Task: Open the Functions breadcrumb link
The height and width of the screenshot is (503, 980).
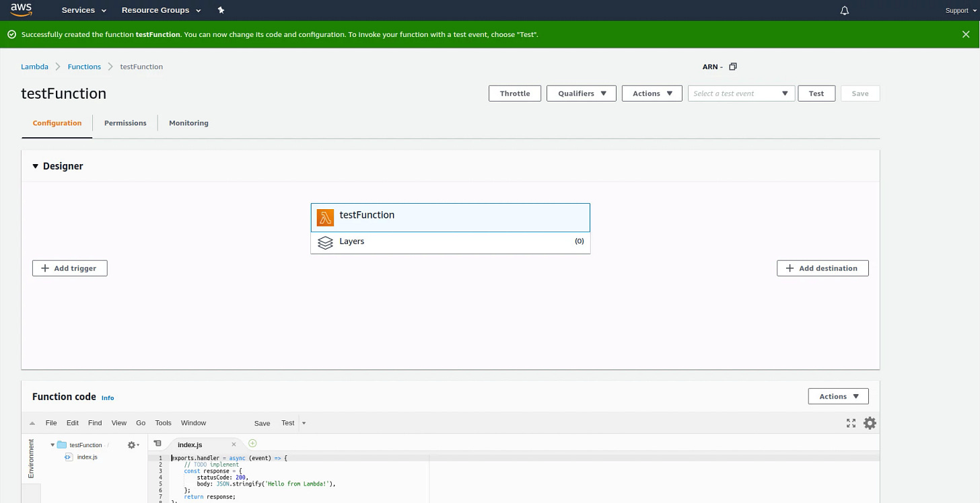Action: point(83,67)
